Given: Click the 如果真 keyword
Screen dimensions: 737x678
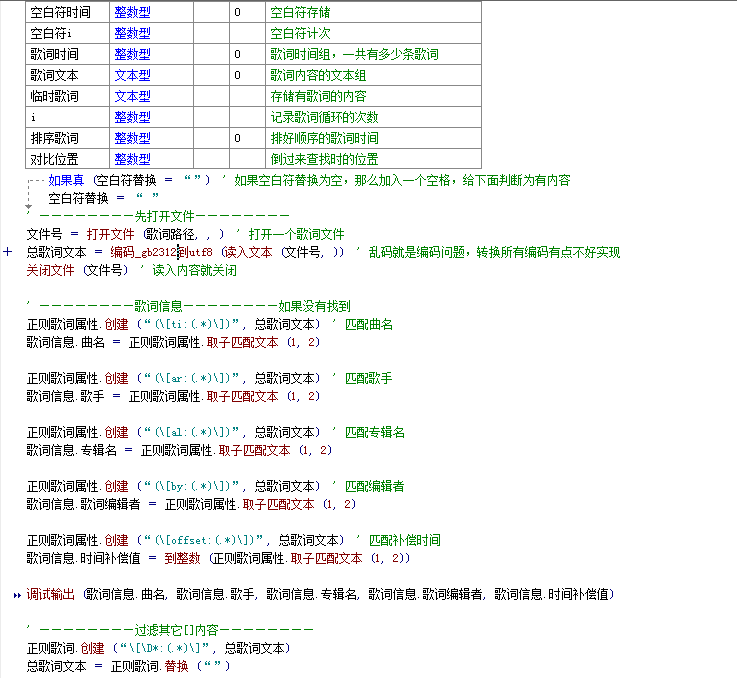Looking at the screenshot, I should 66,180.
